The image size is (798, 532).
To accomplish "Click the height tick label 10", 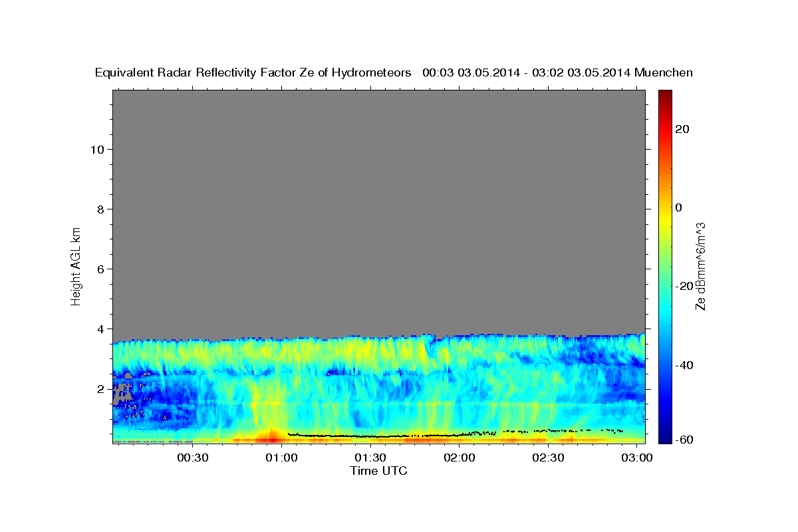I will pos(96,149).
